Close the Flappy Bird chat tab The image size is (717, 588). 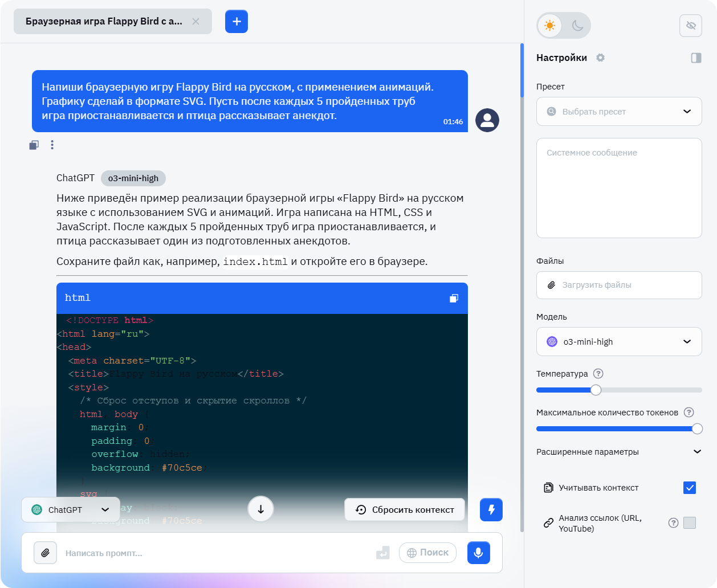[195, 22]
